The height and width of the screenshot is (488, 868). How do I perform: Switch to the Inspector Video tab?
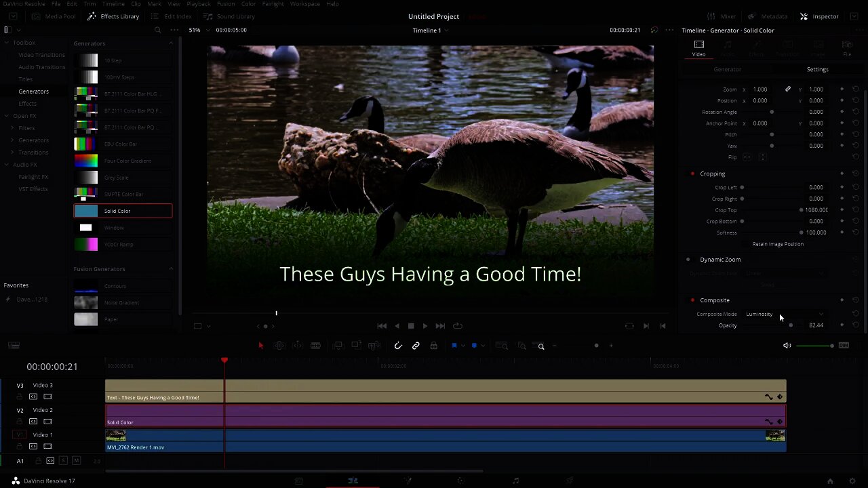click(698, 48)
